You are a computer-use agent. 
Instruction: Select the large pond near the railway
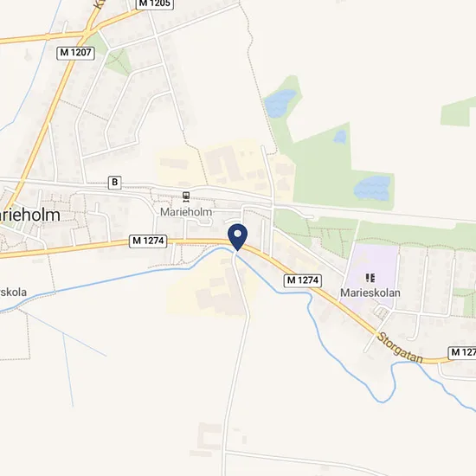(x=372, y=188)
